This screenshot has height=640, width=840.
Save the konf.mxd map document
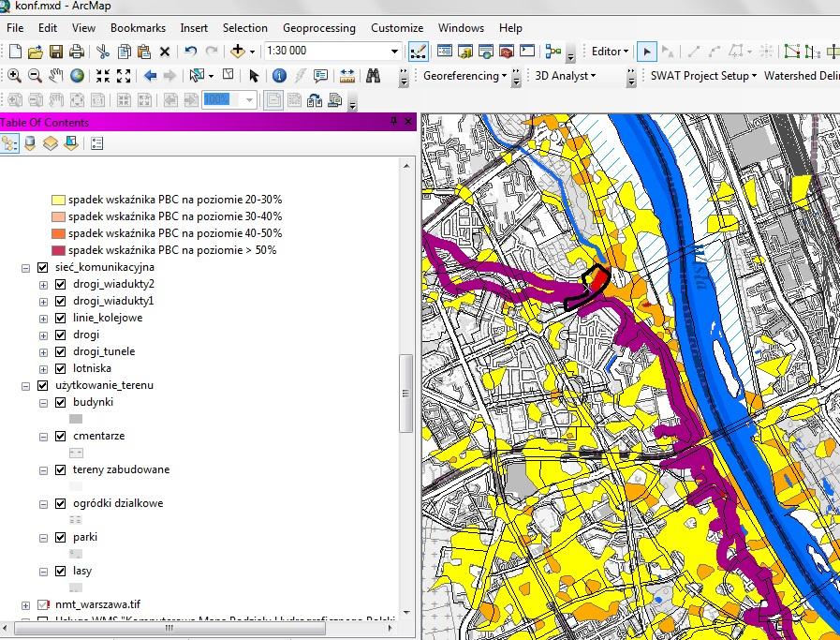coord(55,52)
